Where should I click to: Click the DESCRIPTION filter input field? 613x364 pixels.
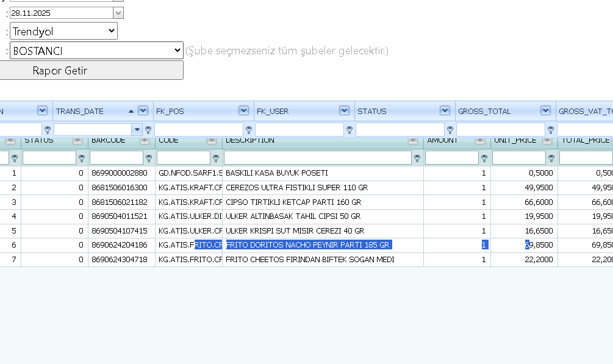[x=317, y=157]
